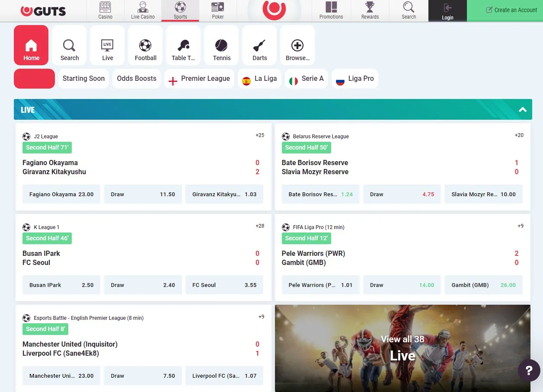Image resolution: width=543 pixels, height=392 pixels.
Task: Select the La Liga filter
Action: [259, 79]
